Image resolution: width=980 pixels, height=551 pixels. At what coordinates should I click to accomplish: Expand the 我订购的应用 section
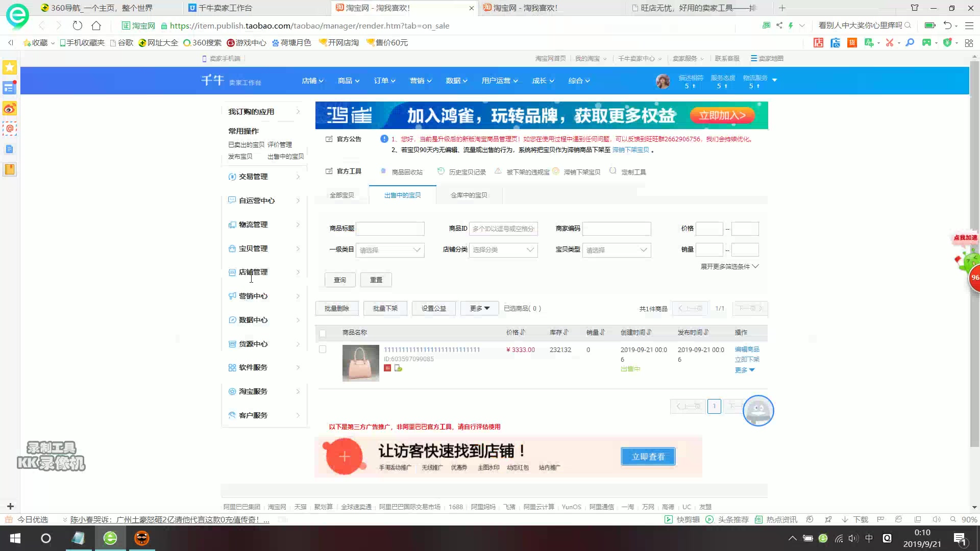(264, 112)
